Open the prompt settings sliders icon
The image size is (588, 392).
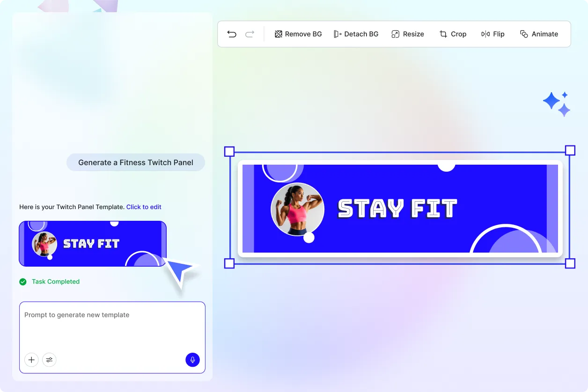pyautogui.click(x=49, y=360)
